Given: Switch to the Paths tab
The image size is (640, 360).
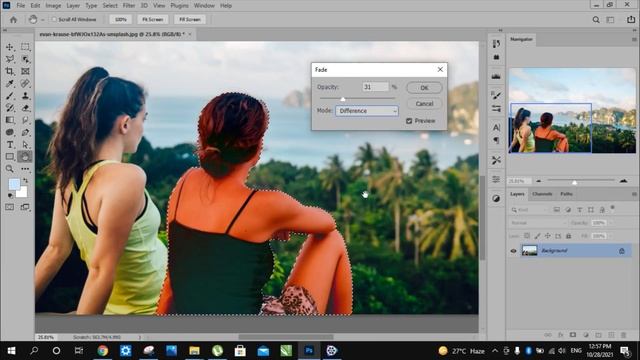Looking at the screenshot, I should (x=566, y=194).
